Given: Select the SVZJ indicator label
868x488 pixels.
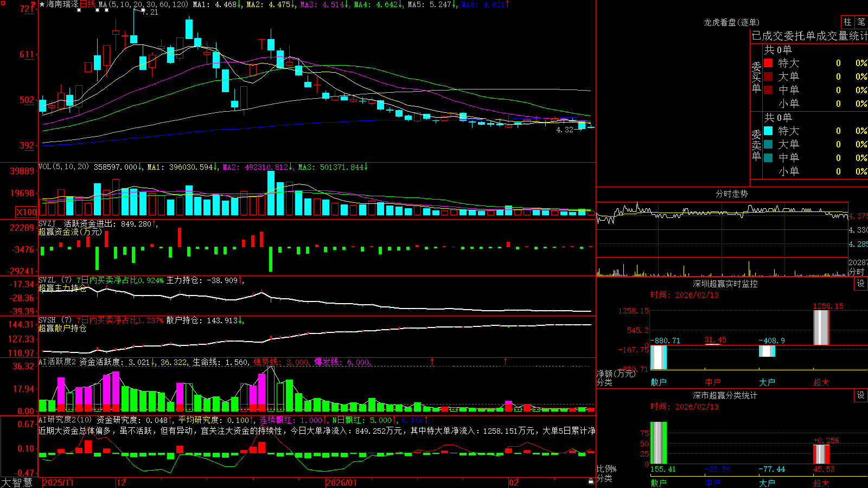Looking at the screenshot, I should [47, 223].
